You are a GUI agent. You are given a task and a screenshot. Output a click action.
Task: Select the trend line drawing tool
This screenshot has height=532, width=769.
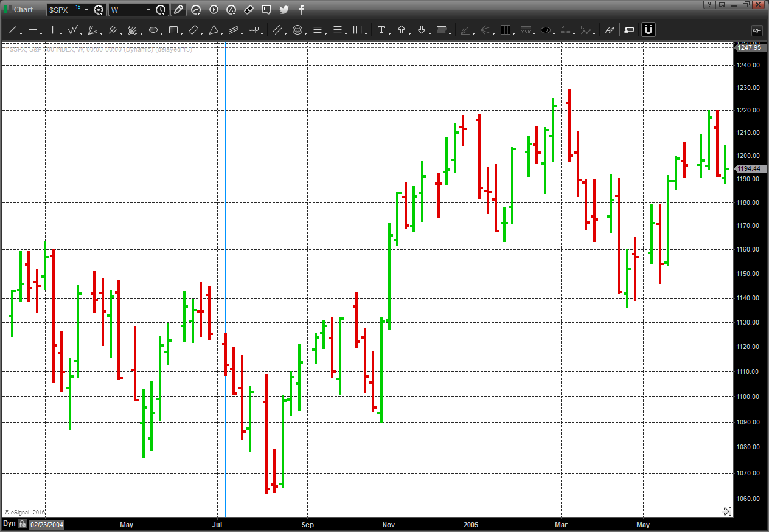point(12,30)
